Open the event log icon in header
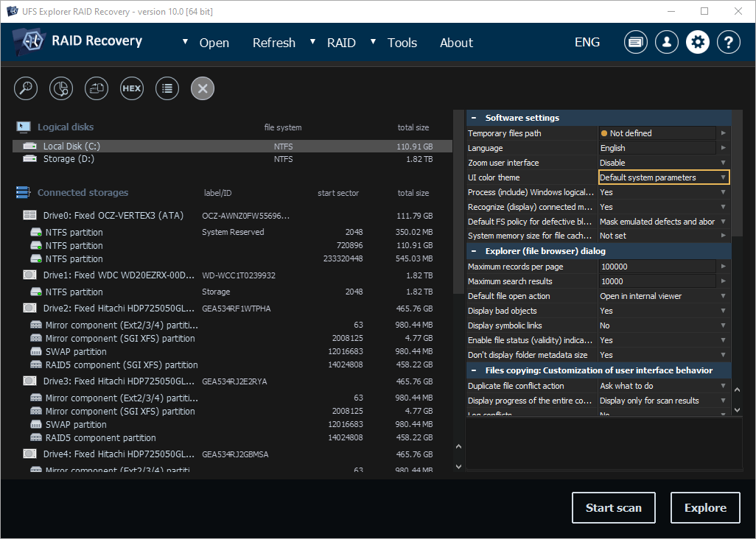The image size is (756, 539). (x=636, y=43)
